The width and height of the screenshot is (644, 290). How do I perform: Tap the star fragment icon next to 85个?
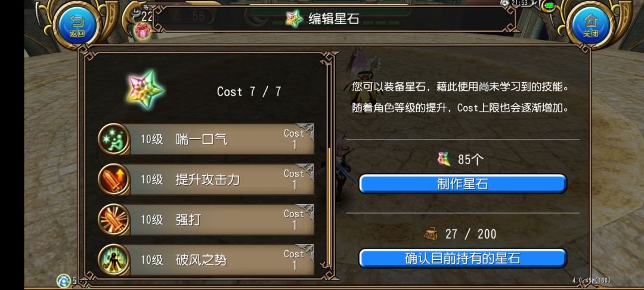point(444,159)
